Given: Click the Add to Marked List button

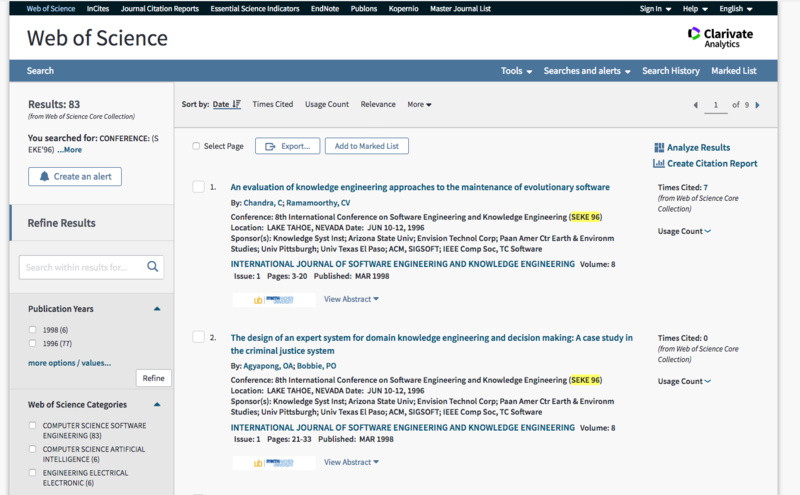Looking at the screenshot, I should click(x=366, y=146).
